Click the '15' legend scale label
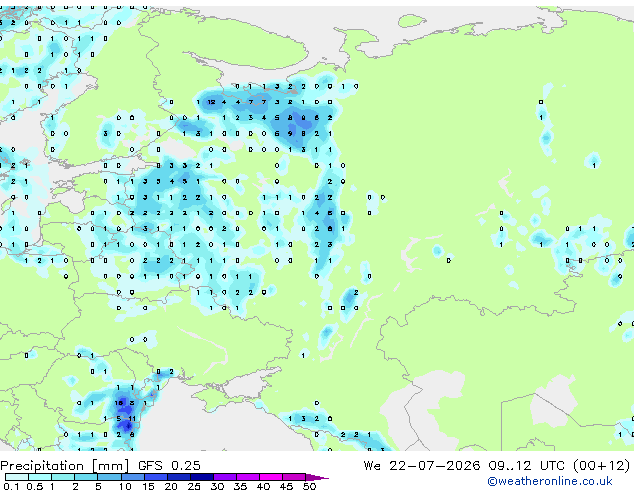The image size is (634, 490). 148,486
